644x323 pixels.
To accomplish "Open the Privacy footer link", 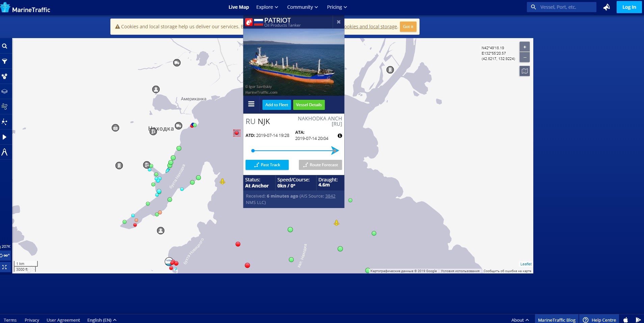I will [x=32, y=320].
